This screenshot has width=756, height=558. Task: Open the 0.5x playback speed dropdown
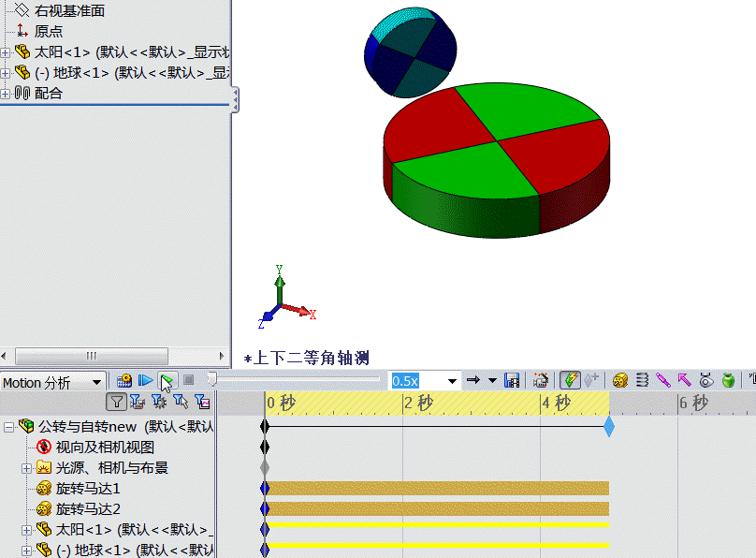[452, 380]
